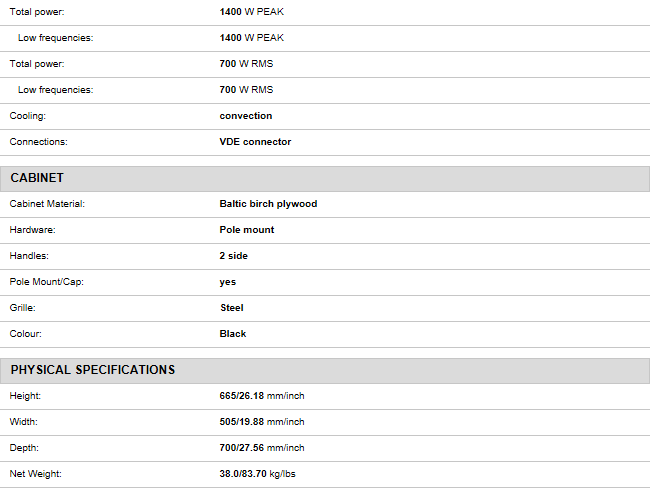Select the Cooling label
The height and width of the screenshot is (493, 650).
point(28,116)
